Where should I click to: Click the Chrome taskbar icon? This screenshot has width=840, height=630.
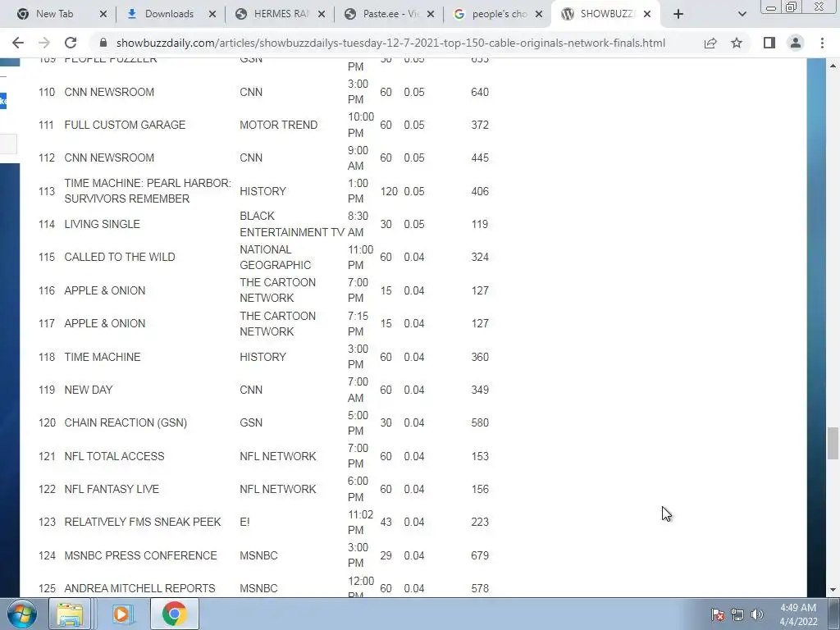(174, 614)
